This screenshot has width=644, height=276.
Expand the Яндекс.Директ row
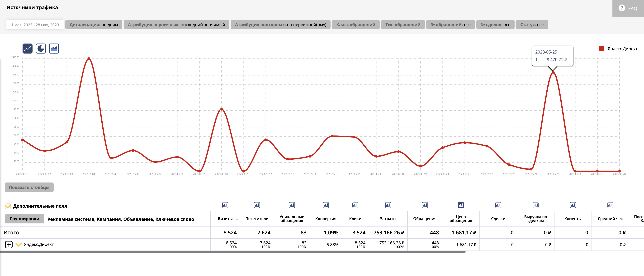pos(9,244)
